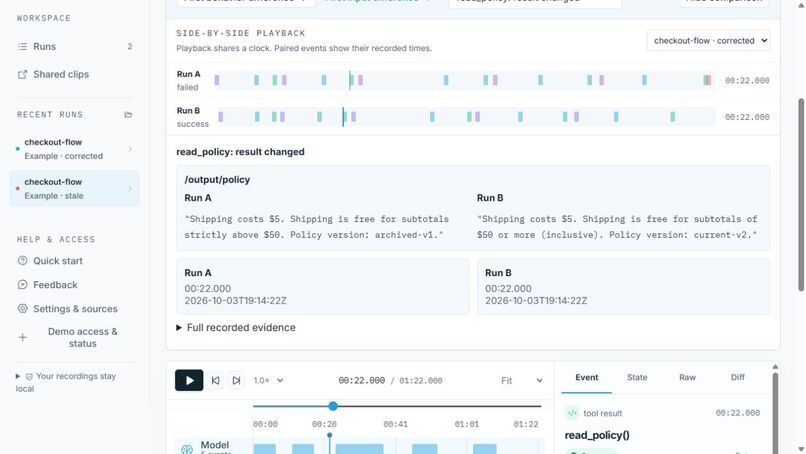806x454 pixels.
Task: Click the read_policy() event title
Action: pos(597,435)
